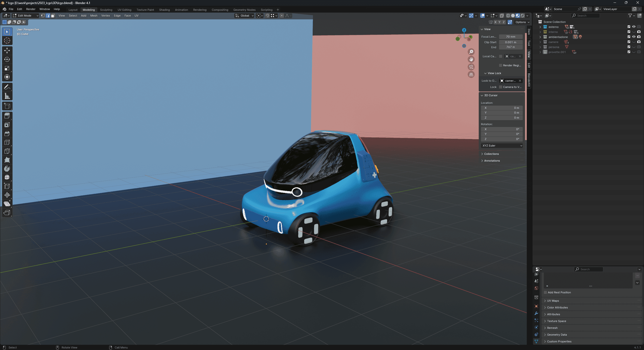The height and width of the screenshot is (350, 644).
Task: Switch to orthographic grid view gizmo
Action: tap(471, 74)
